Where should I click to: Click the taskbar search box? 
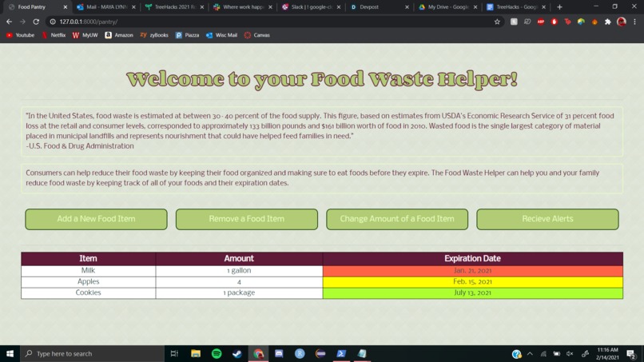[92, 353]
